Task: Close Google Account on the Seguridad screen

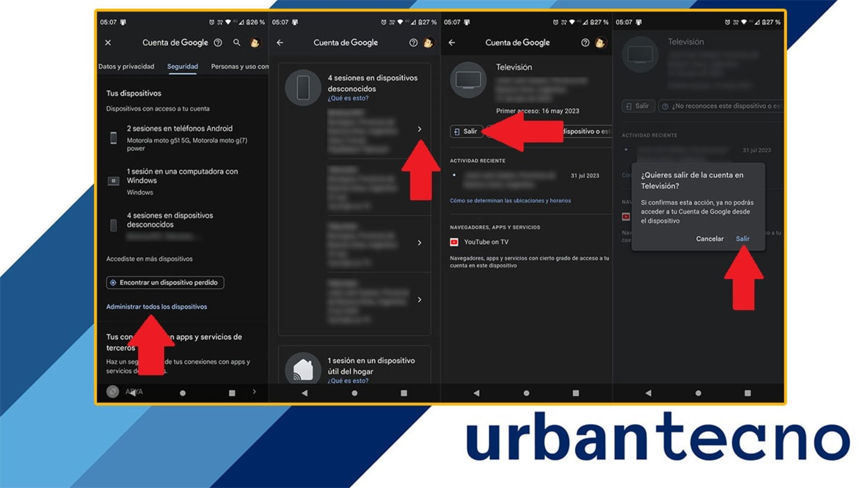Action: 108,43
